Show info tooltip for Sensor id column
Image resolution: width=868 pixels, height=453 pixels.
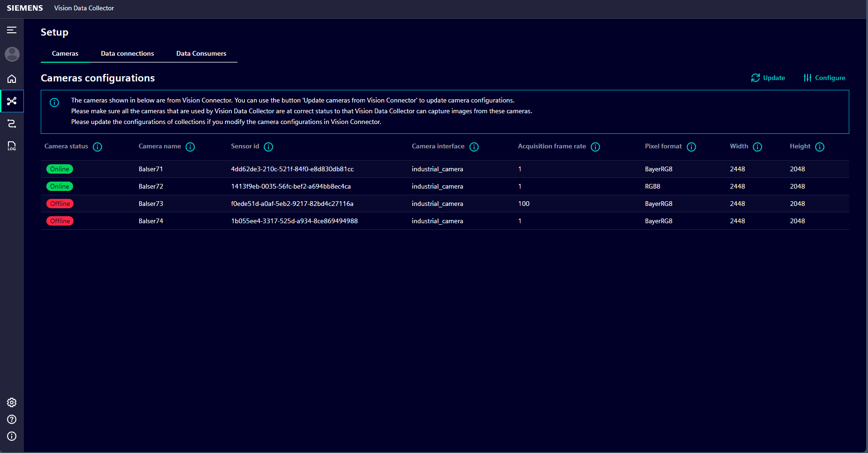[268, 147]
